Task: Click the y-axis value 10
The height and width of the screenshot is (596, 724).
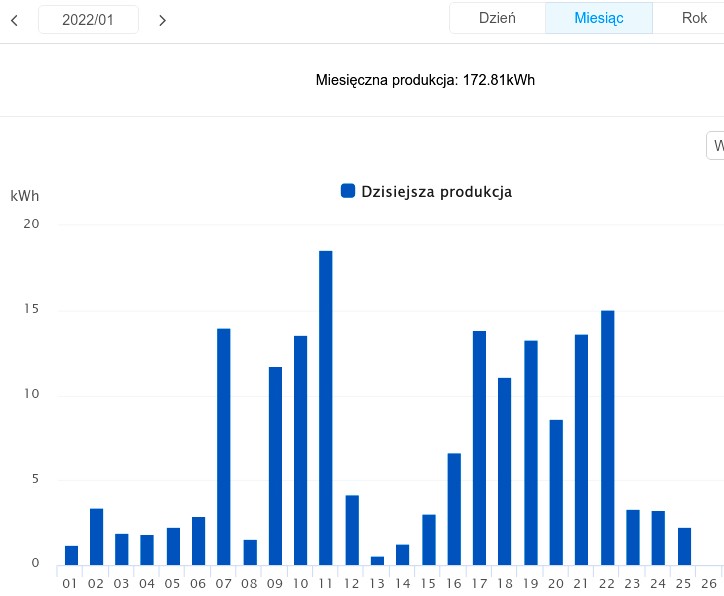Action: click(x=31, y=394)
